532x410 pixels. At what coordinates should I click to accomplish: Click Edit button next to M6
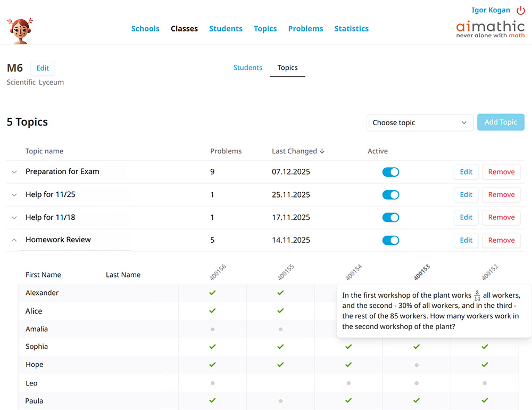(x=43, y=68)
